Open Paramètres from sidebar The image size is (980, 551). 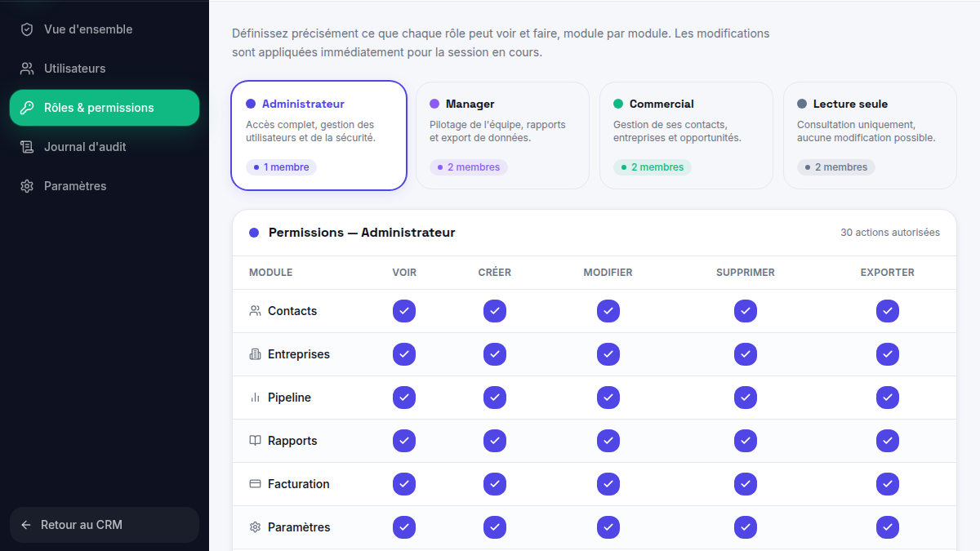click(105, 186)
